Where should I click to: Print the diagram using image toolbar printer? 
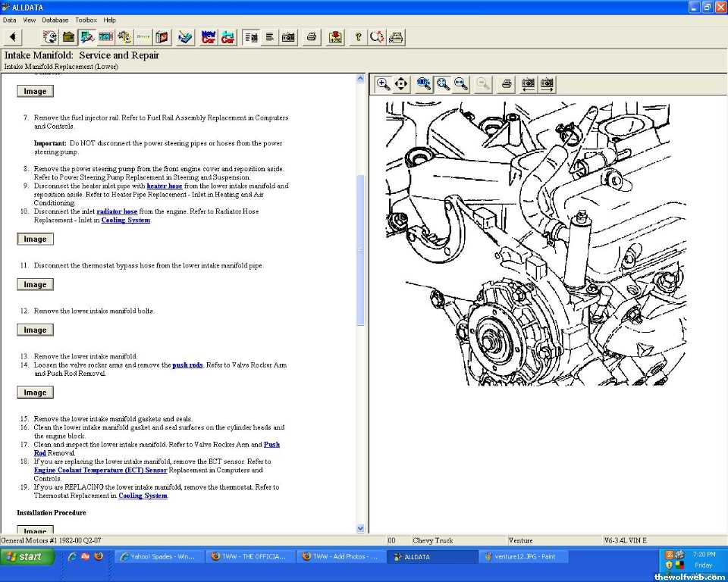(507, 83)
